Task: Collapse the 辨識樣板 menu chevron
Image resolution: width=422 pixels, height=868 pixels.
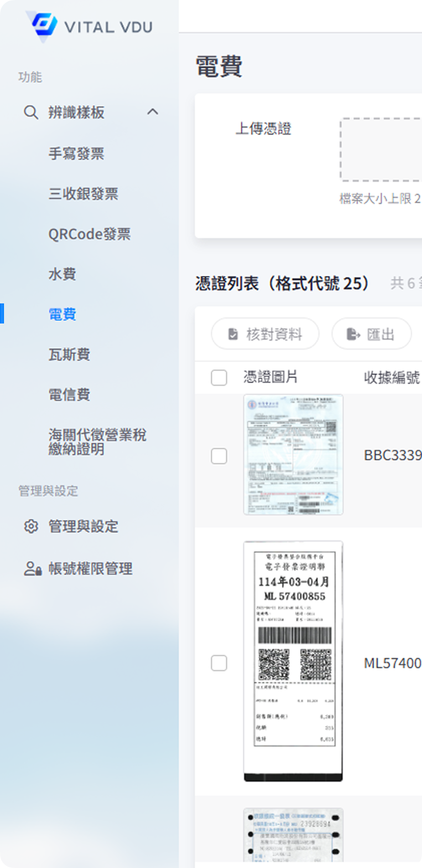Action: click(153, 112)
